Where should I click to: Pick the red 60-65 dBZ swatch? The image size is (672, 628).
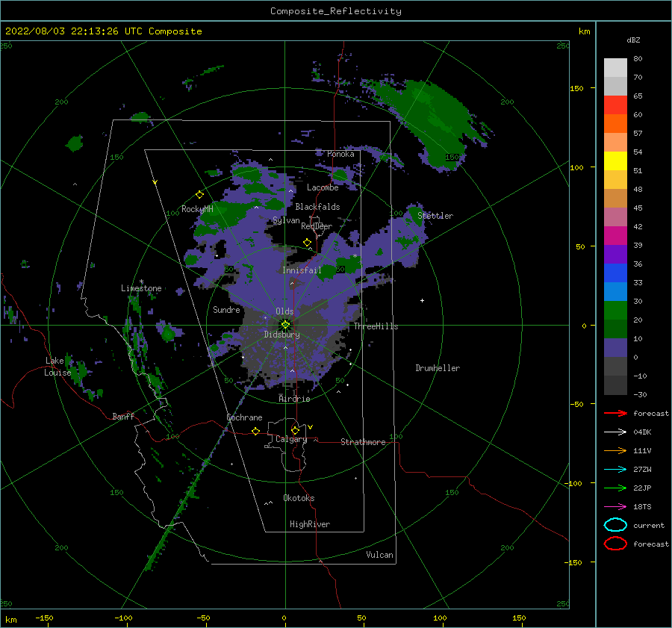click(x=615, y=105)
